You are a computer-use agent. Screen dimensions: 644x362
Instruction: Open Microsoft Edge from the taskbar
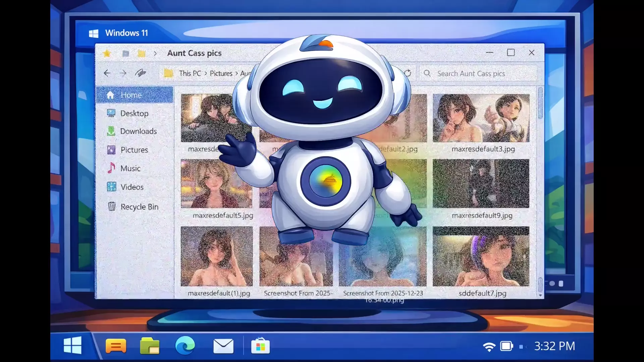[185, 346]
